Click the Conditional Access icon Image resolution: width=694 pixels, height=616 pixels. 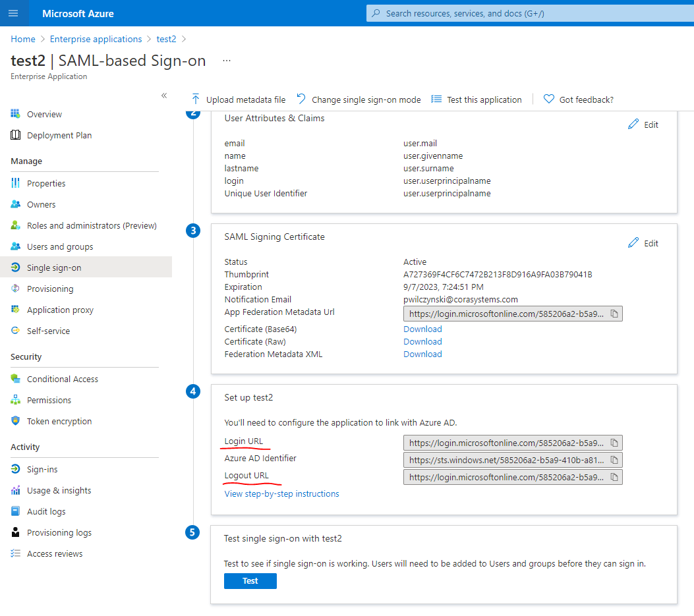pos(16,379)
